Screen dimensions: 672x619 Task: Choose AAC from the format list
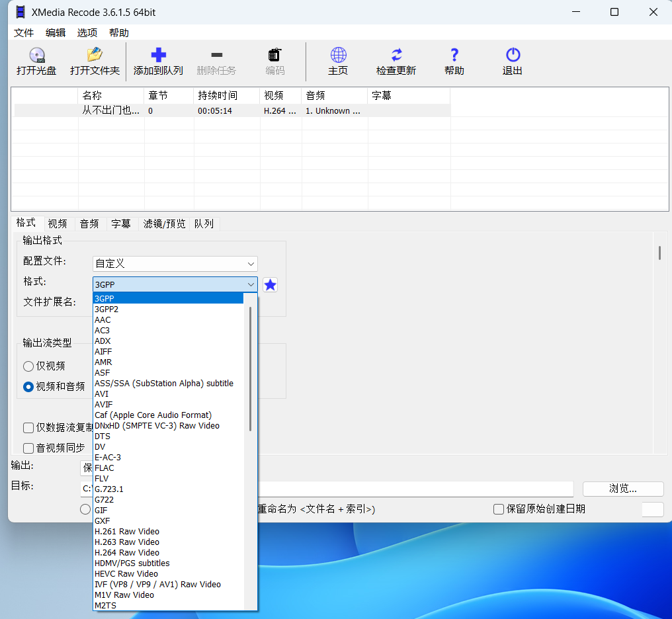(x=169, y=320)
